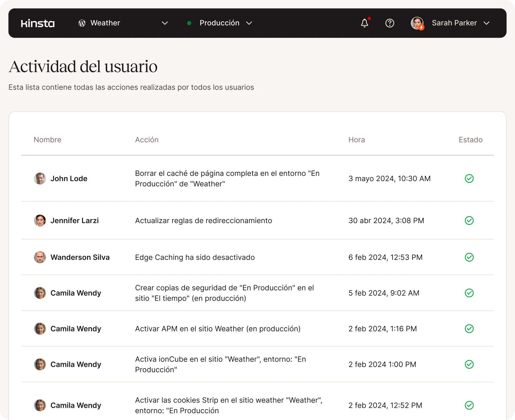515x420 pixels.
Task: Click the status checkmark in Jennifer Larzi's row
Action: (469, 220)
